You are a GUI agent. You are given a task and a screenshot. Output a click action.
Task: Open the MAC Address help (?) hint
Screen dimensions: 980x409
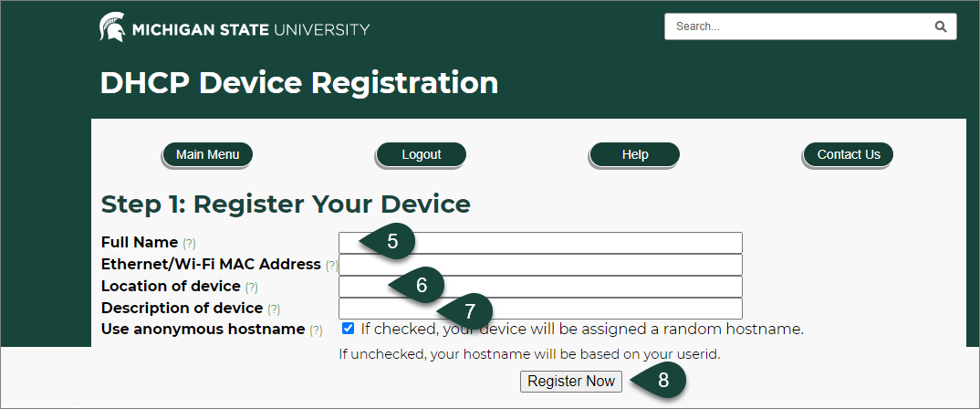[x=331, y=266]
